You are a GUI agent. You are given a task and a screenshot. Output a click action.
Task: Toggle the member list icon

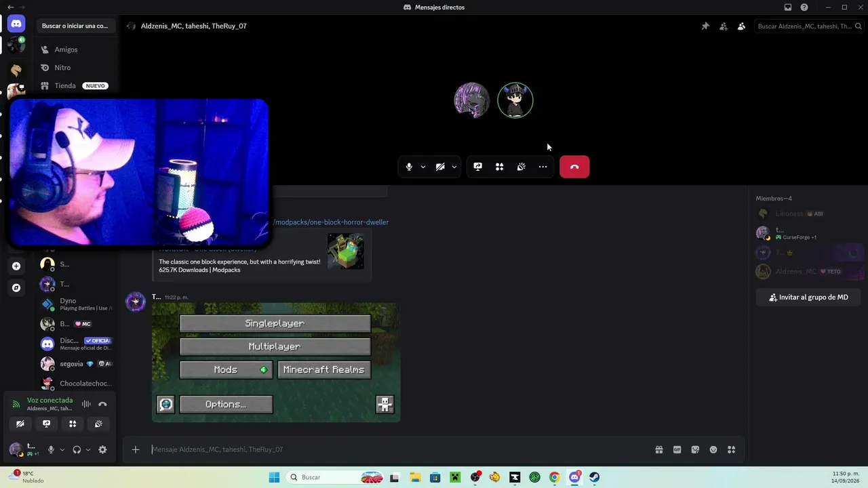741,26
